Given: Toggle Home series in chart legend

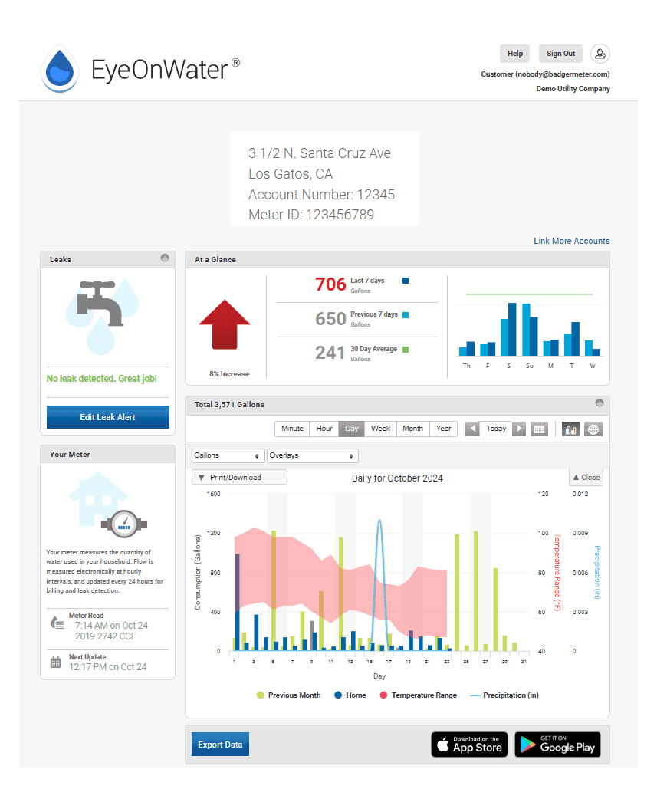Looking at the screenshot, I should (350, 695).
